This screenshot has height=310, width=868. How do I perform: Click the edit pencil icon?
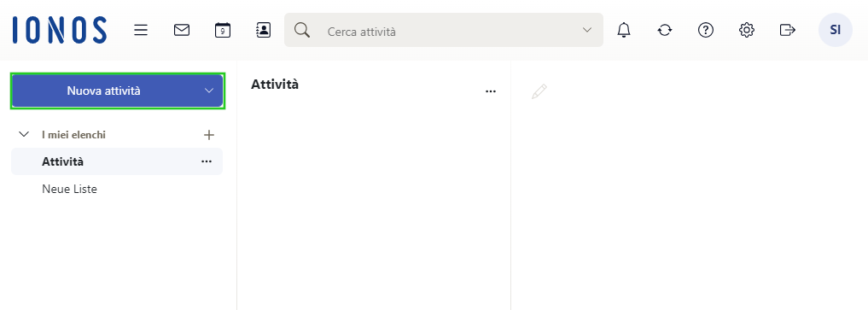539,91
